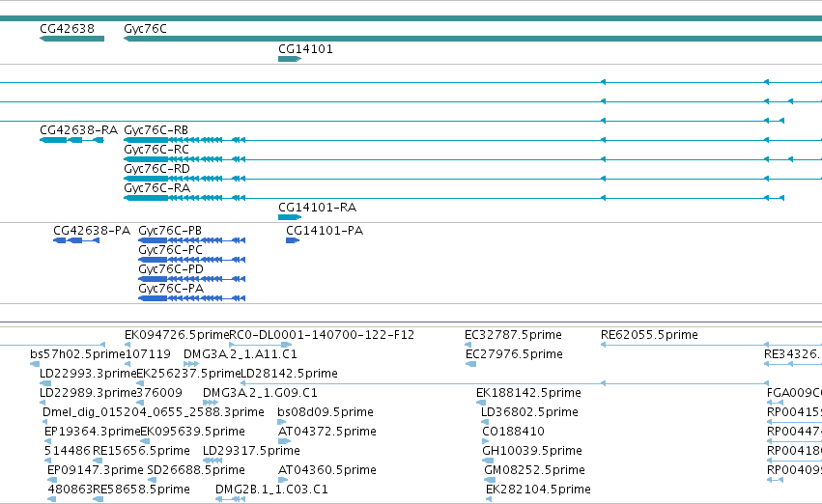The width and height of the screenshot is (822, 504).
Task: Select transcript Gyc76C-RD label
Action: coord(156,169)
